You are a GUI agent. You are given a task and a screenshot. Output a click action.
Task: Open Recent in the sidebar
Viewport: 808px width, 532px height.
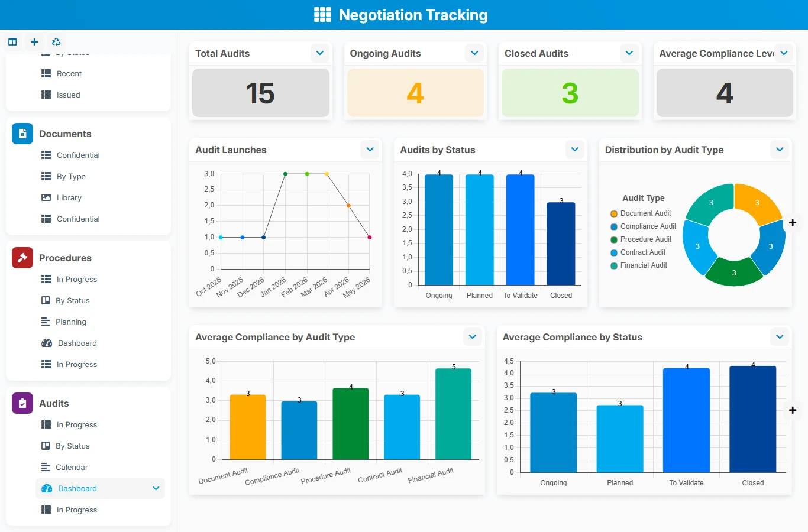coord(69,73)
